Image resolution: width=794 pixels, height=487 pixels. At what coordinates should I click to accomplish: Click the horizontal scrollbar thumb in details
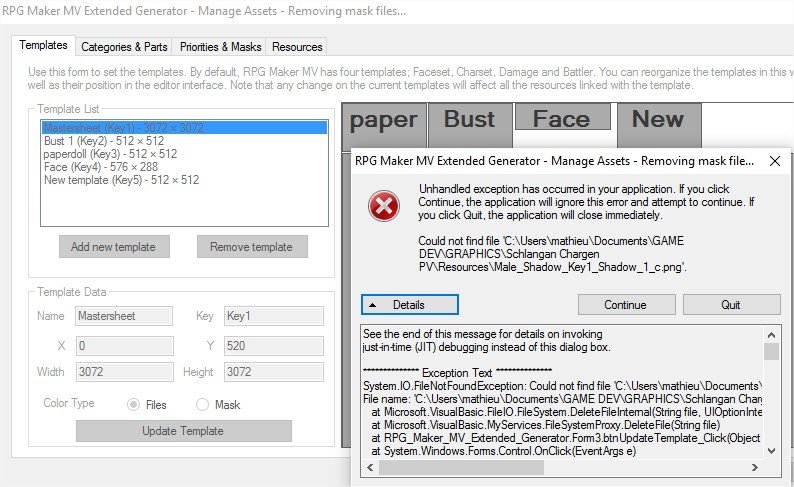coord(461,467)
